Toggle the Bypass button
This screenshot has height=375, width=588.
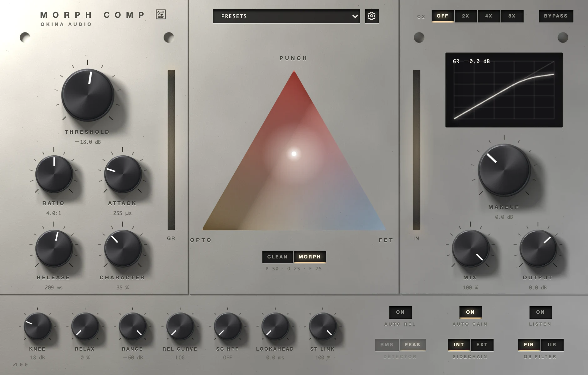click(x=556, y=16)
